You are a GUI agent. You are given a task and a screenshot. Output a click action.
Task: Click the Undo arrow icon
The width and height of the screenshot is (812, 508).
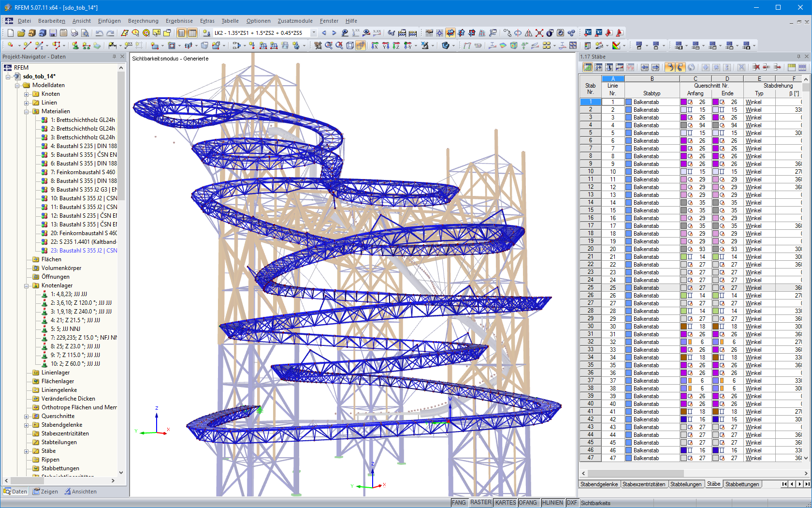[x=100, y=33]
